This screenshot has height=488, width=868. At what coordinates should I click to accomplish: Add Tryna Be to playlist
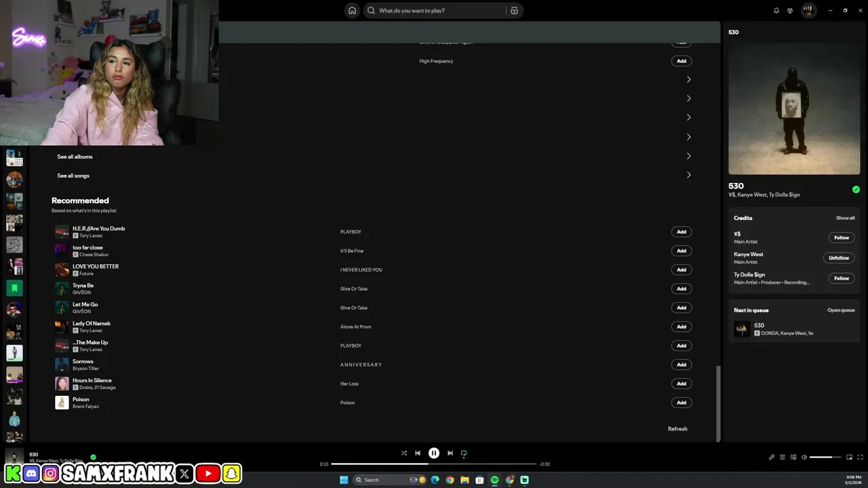pos(682,289)
